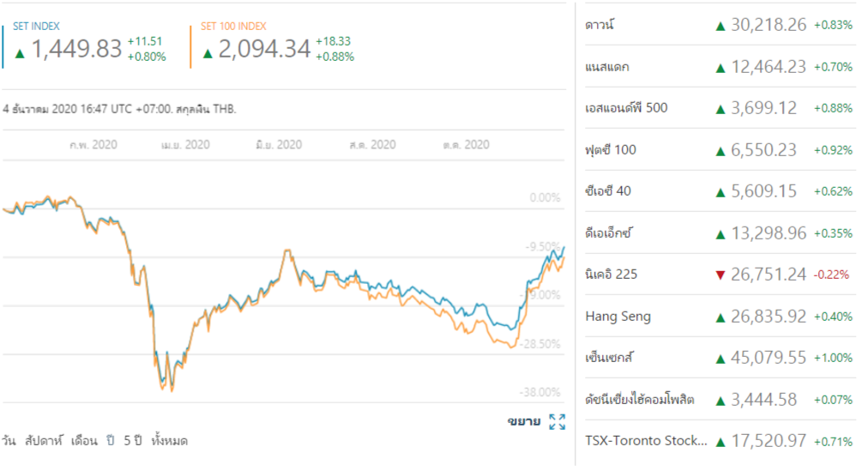Open the TSX-Toronto Stock index row

coord(646,442)
